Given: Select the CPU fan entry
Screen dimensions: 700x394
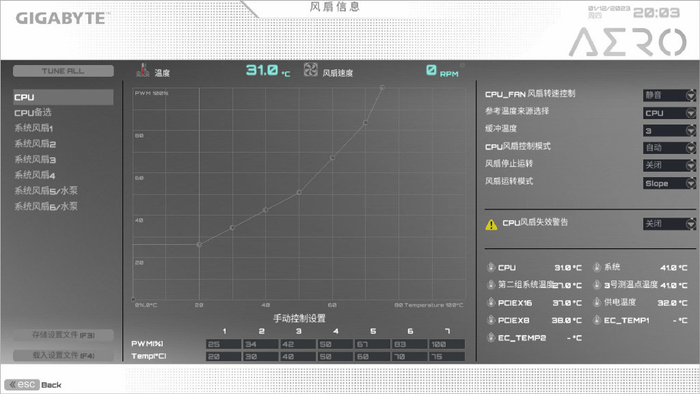Looking at the screenshot, I should pyautogui.click(x=63, y=97).
